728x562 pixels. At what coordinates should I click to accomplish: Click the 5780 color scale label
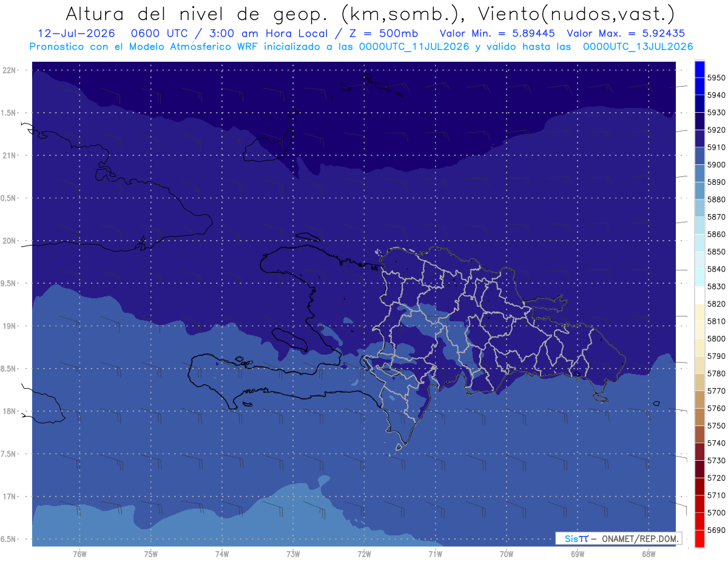[x=716, y=373]
